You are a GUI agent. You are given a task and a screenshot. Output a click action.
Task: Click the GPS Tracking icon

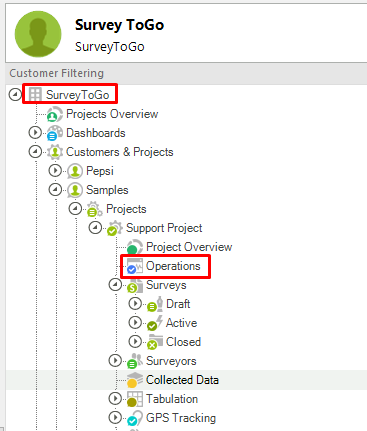(x=134, y=418)
